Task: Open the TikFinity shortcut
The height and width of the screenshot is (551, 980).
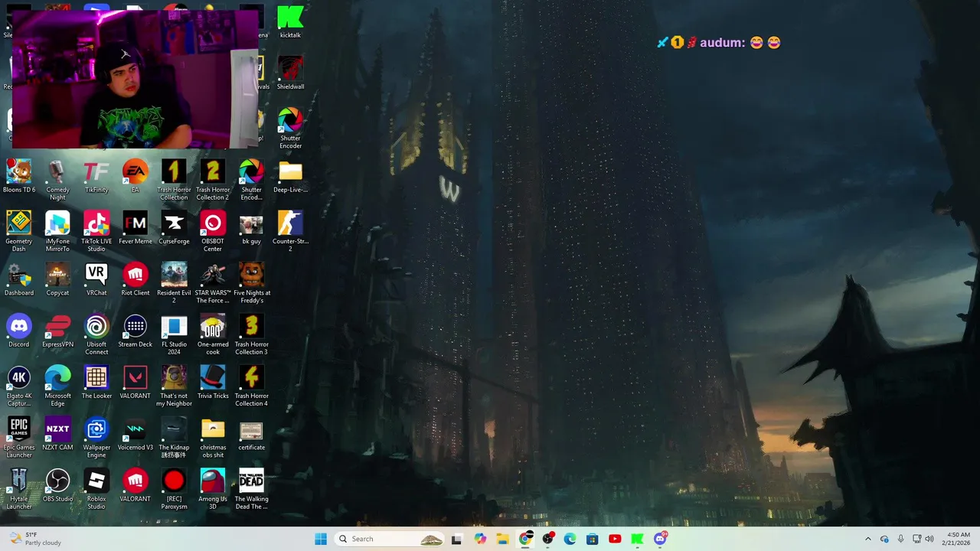Action: pyautogui.click(x=96, y=177)
